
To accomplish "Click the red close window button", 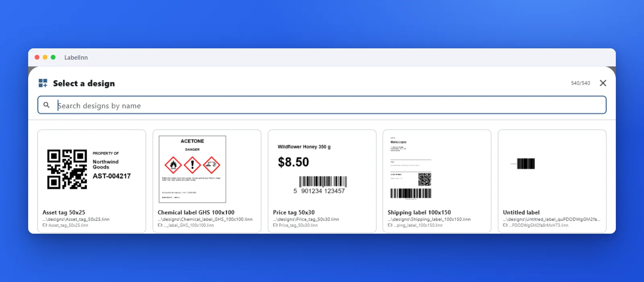I will [x=37, y=57].
